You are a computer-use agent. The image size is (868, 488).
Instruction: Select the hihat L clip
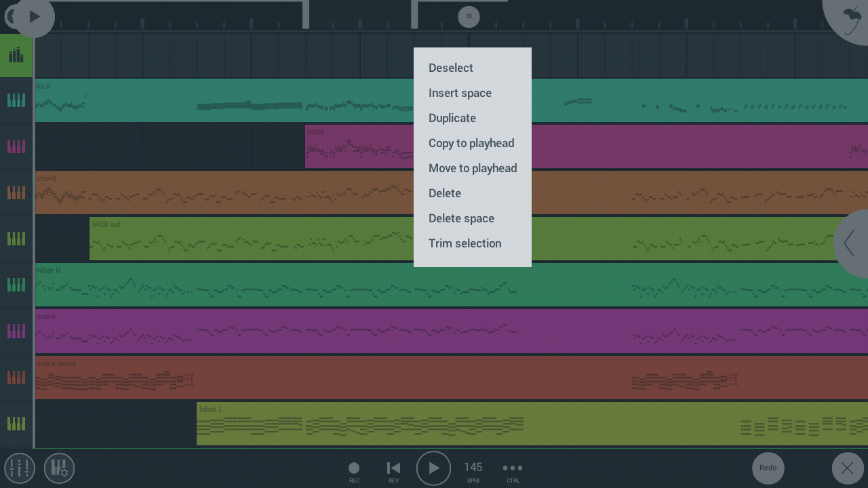[532, 424]
